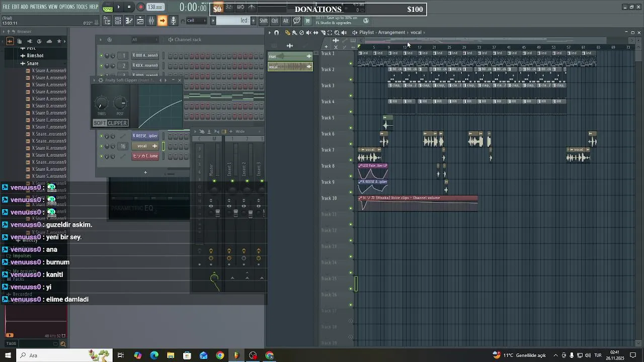The image size is (644, 362).
Task: Select the playback speaker tool in playlist
Action: [344, 33]
